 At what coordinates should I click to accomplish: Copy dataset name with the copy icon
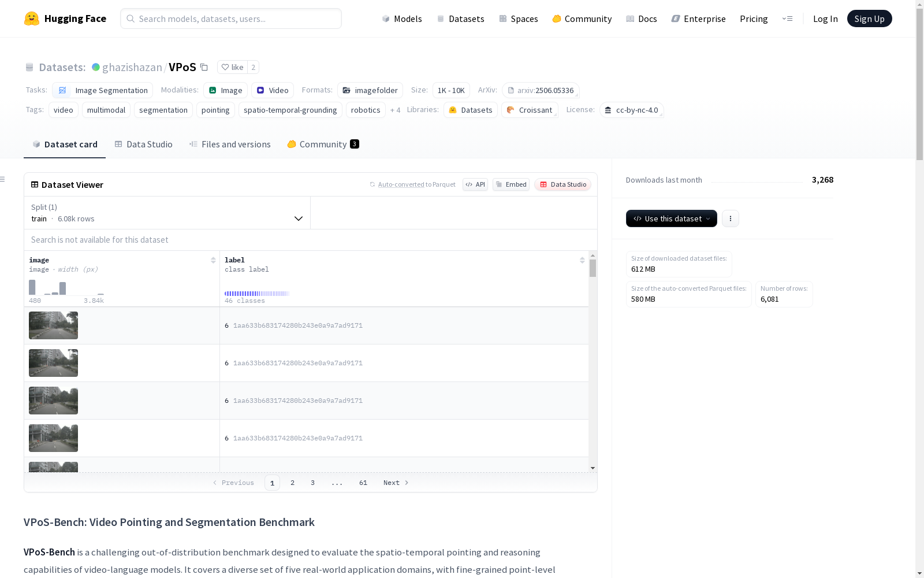click(x=204, y=67)
